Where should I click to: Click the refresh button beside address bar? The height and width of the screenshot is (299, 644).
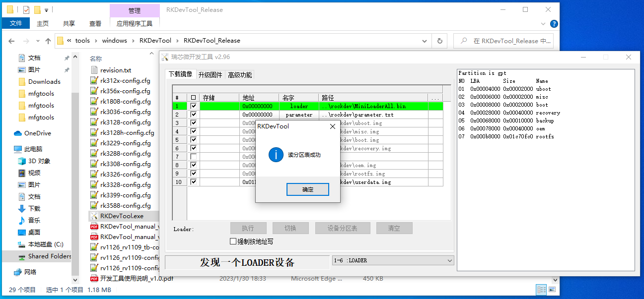pos(439,41)
